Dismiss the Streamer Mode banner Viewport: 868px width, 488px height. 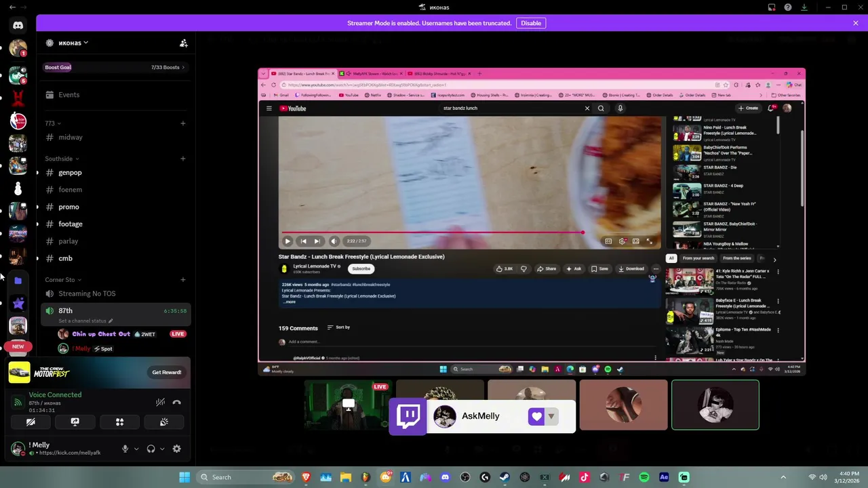click(856, 23)
